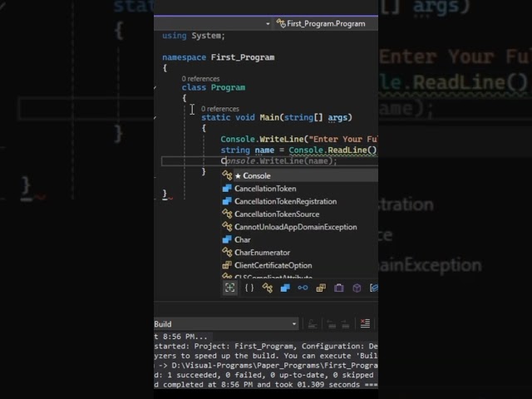Image resolution: width=532 pixels, height=399 pixels.
Task: Click output line 'yzers to speed up the build'
Action: coord(266,356)
